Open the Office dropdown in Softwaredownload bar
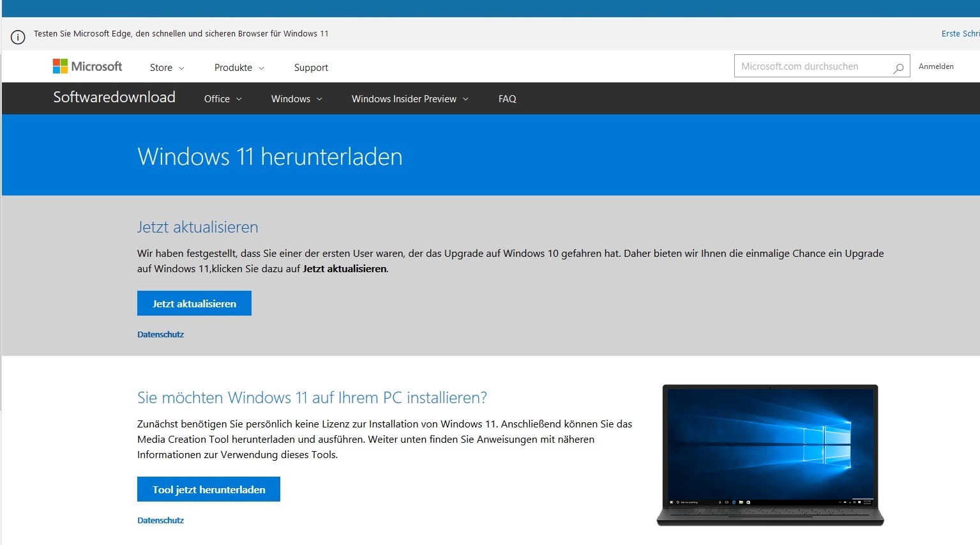Viewport: 980px width, 545px height. click(x=223, y=99)
